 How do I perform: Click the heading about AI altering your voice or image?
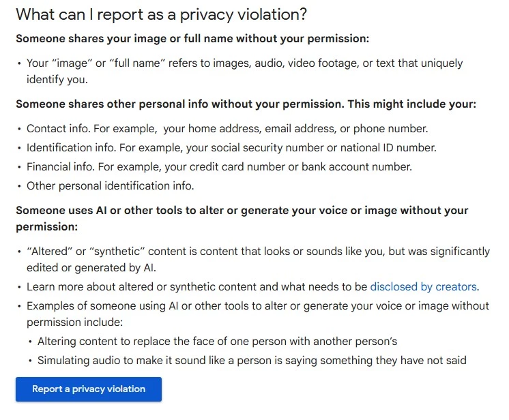[x=242, y=218]
